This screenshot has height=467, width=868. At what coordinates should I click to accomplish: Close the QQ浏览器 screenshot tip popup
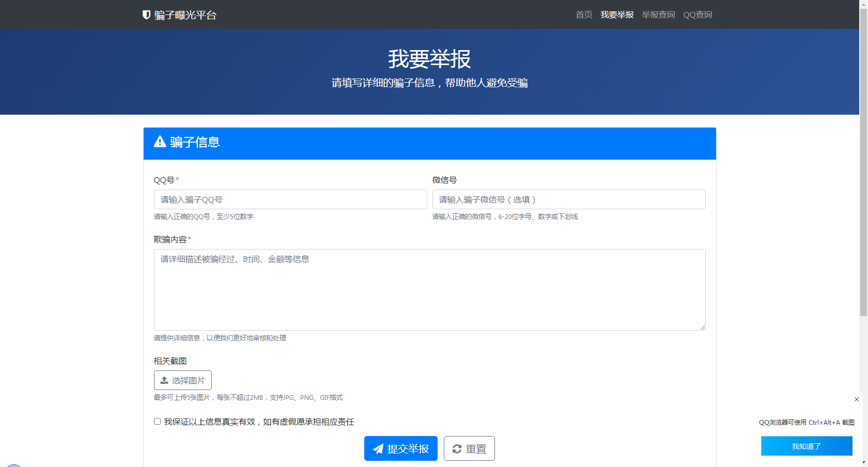(x=857, y=399)
